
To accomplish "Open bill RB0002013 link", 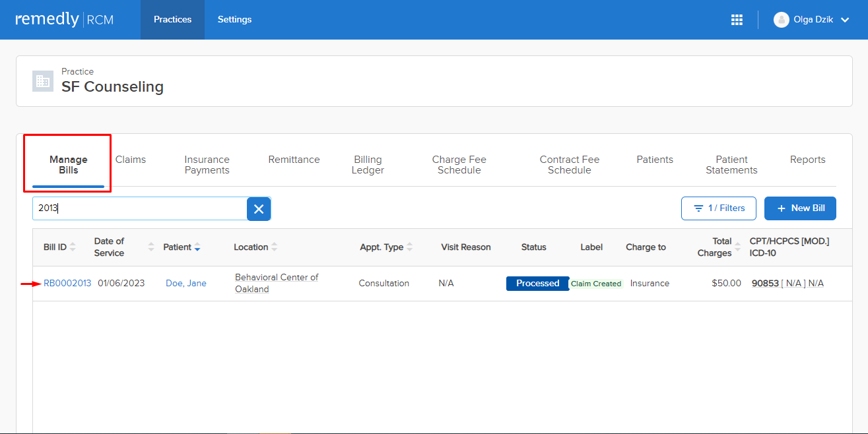I will (67, 284).
